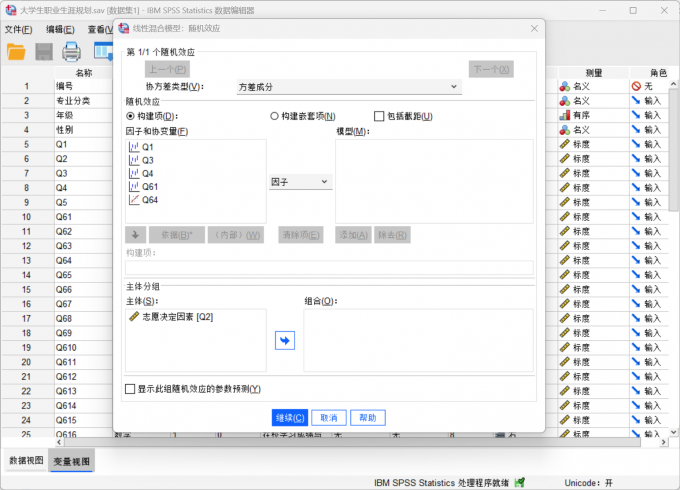Screen dimensions: 680x490
Task: Close the 随机效应 dialog
Action: point(534,28)
